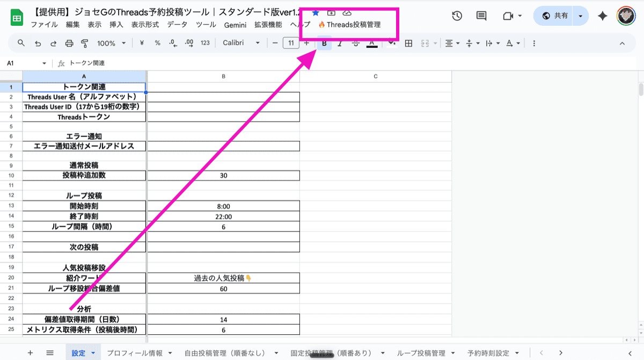Open text rotation options
Viewport: 644px width, 360px height.
513,43
